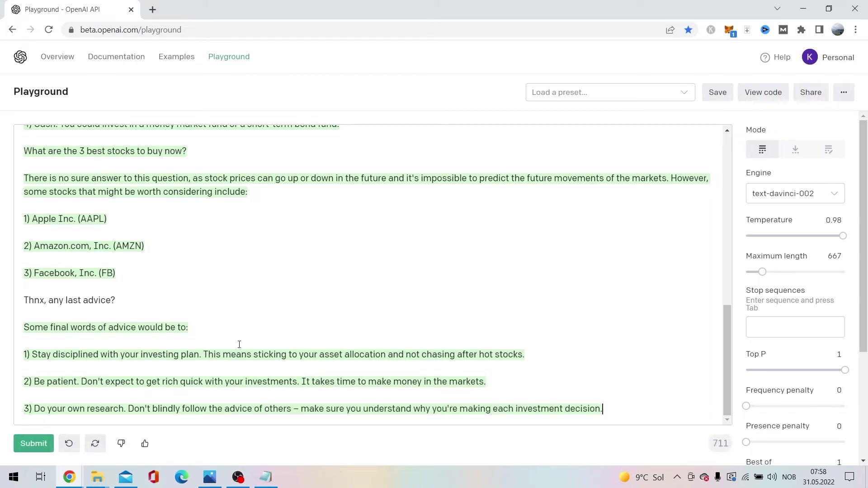Click the Share button

[x=811, y=92]
